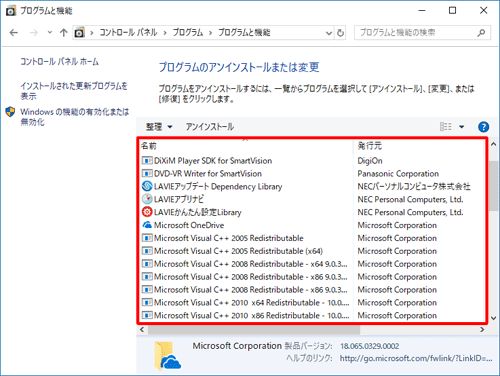The height and width of the screenshot is (376, 500).
Task: Open インストールされた更新プログラムを表示 link
Action: click(74, 91)
